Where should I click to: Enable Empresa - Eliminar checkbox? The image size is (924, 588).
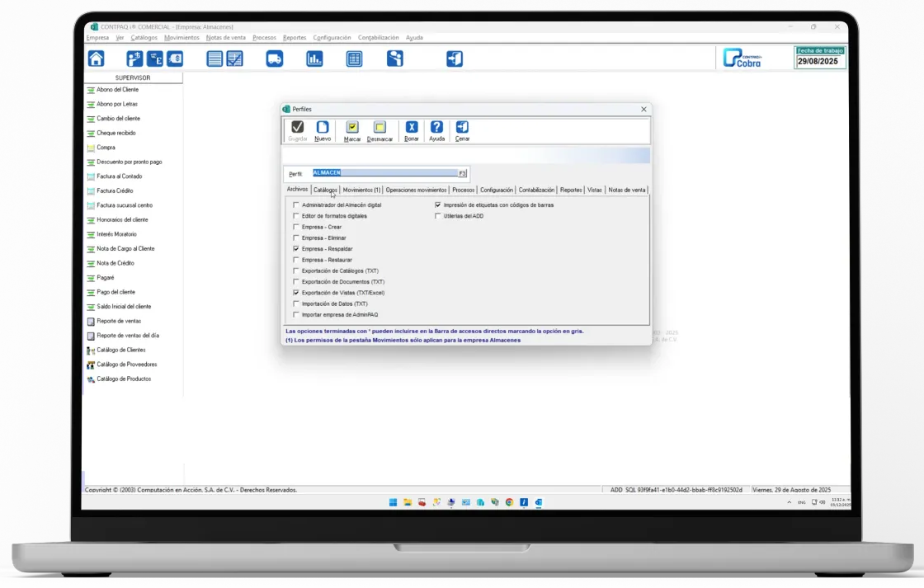296,238
